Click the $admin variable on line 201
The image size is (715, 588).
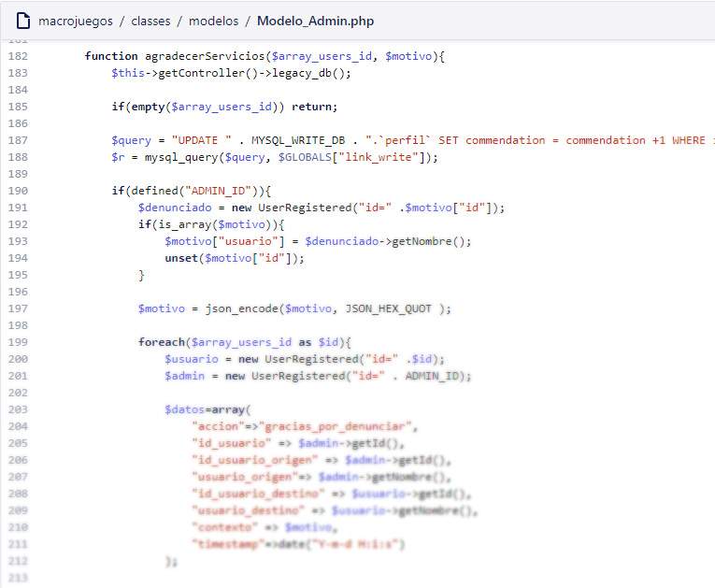[x=185, y=376]
